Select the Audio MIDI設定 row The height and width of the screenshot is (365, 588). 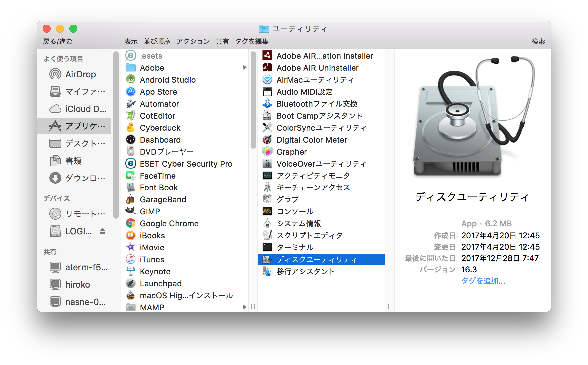(321, 92)
